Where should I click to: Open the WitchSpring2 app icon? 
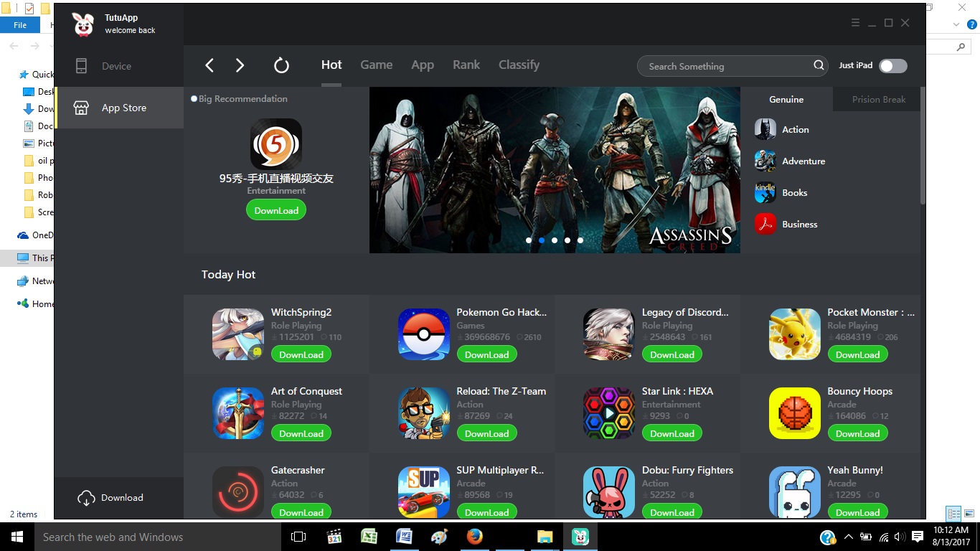tap(238, 334)
